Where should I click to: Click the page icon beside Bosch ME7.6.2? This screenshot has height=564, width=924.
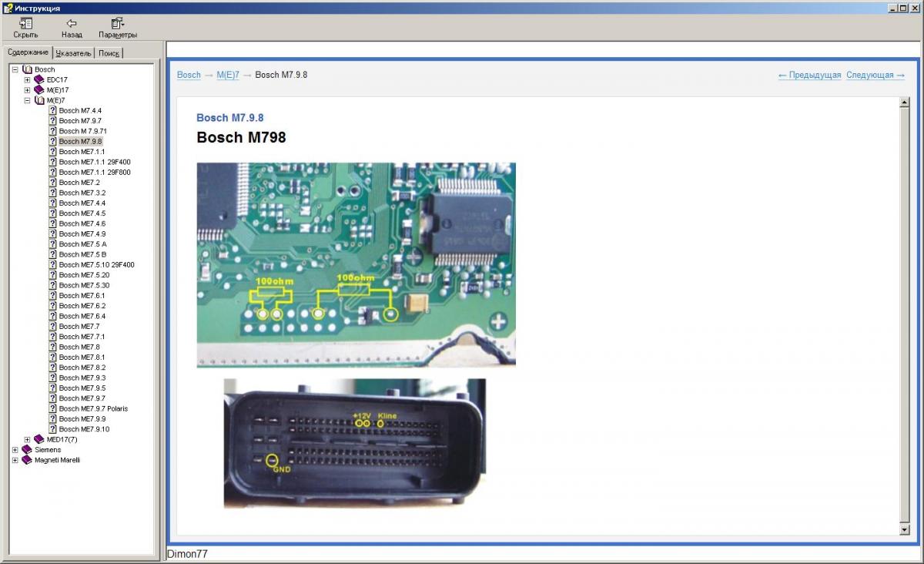pyautogui.click(x=52, y=306)
